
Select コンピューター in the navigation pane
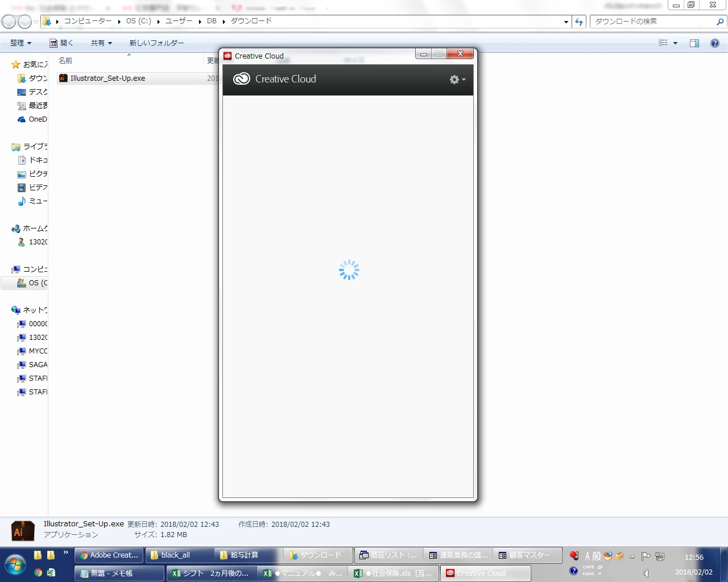pos(30,269)
